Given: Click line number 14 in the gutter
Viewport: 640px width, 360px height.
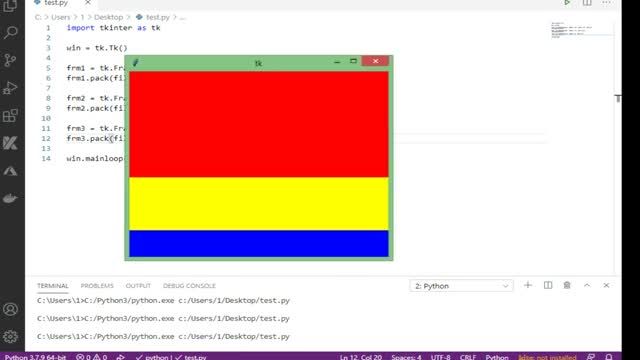Looking at the screenshot, I should tap(46, 158).
